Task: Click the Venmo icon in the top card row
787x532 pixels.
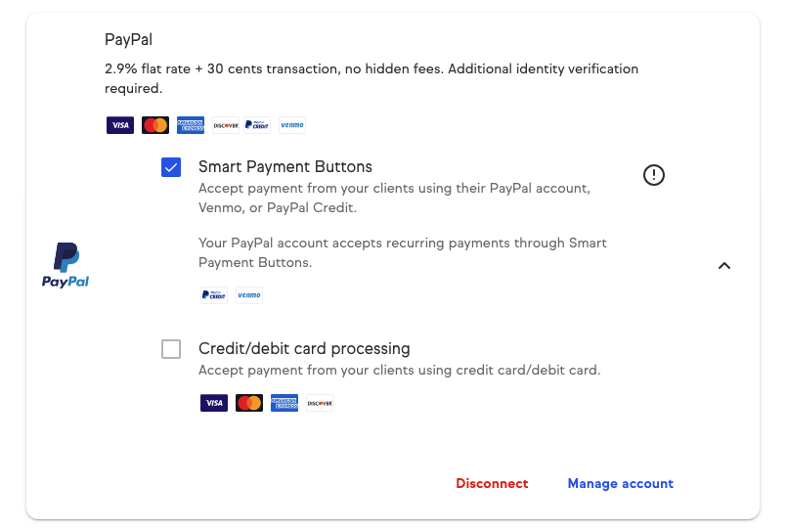Action: (x=291, y=125)
